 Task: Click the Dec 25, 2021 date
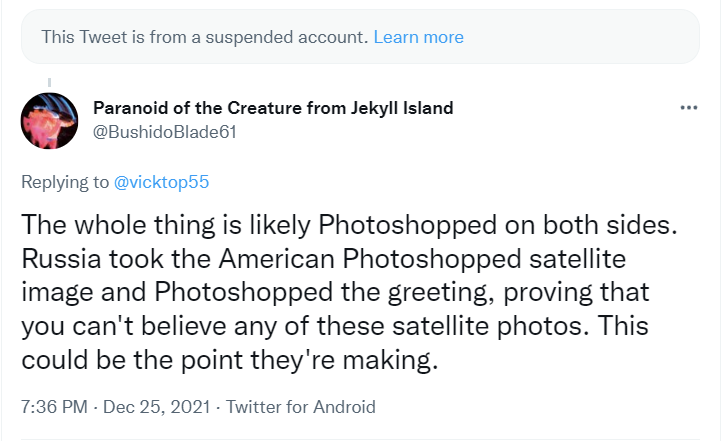(152, 407)
